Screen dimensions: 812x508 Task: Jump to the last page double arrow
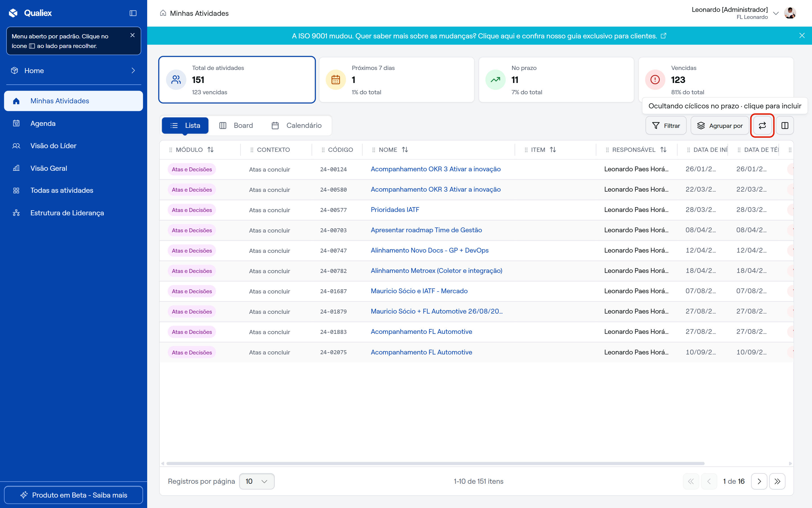coord(777,481)
